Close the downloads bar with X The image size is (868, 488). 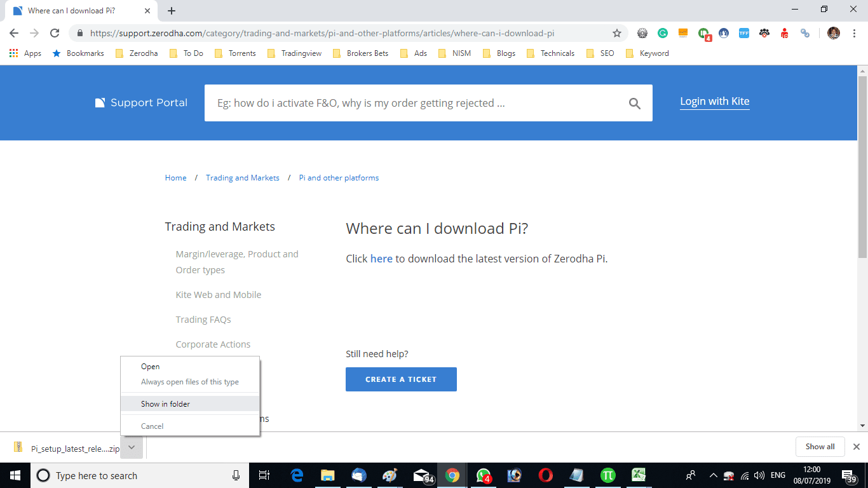pyautogui.click(x=856, y=447)
